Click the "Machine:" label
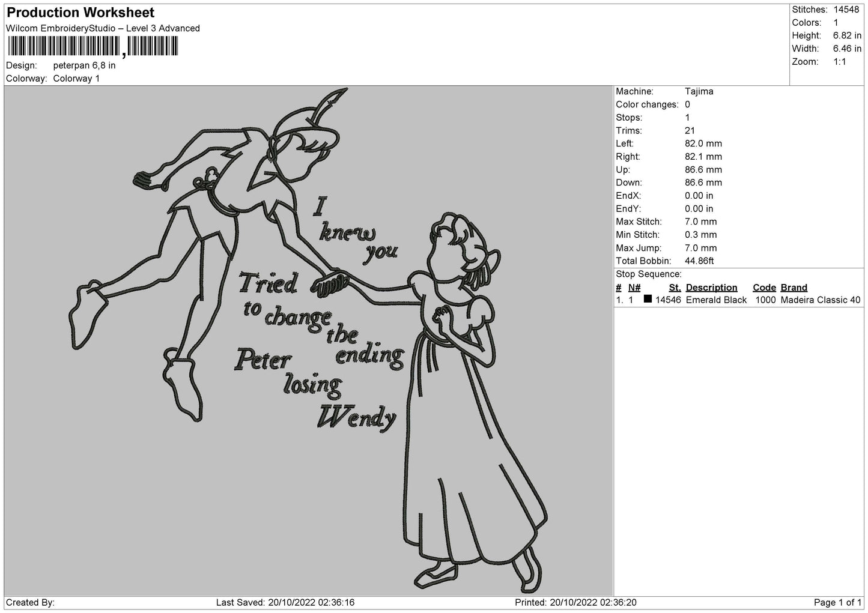This screenshot has height=613, width=868. [634, 92]
